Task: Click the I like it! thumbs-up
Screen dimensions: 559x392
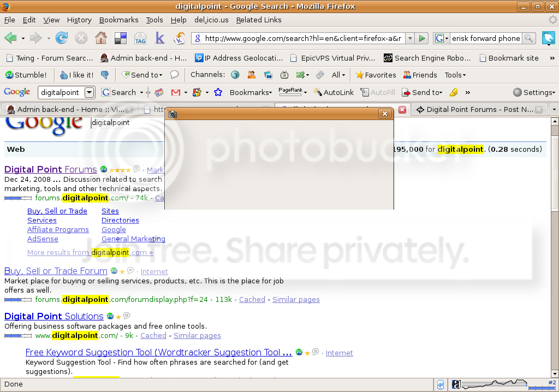Action: tap(76, 75)
